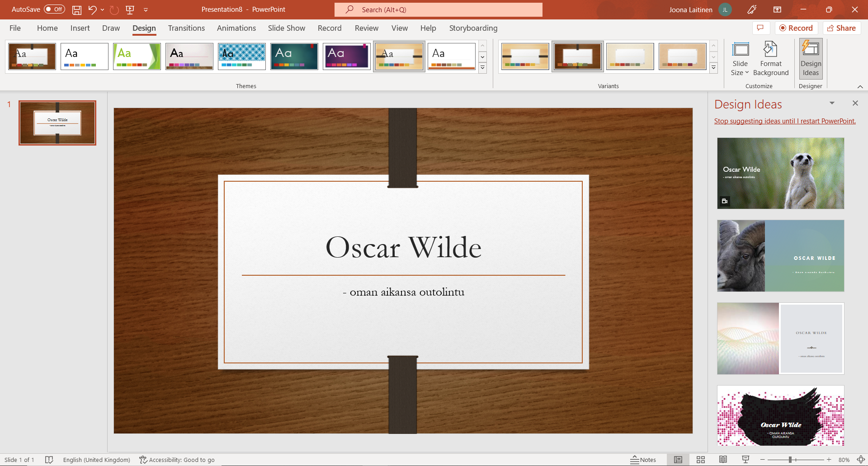This screenshot has width=868, height=466.
Task: Click the Undo arrow icon
Action: pyautogui.click(x=92, y=9)
